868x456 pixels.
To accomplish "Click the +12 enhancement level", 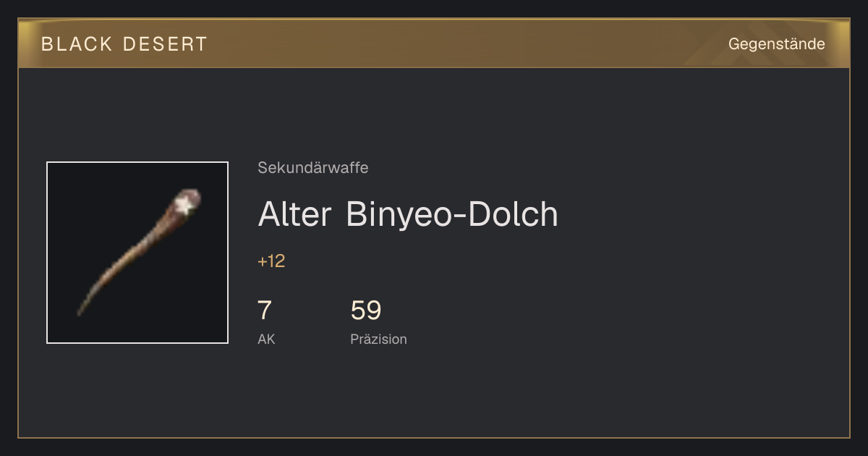I will pyautogui.click(x=271, y=261).
